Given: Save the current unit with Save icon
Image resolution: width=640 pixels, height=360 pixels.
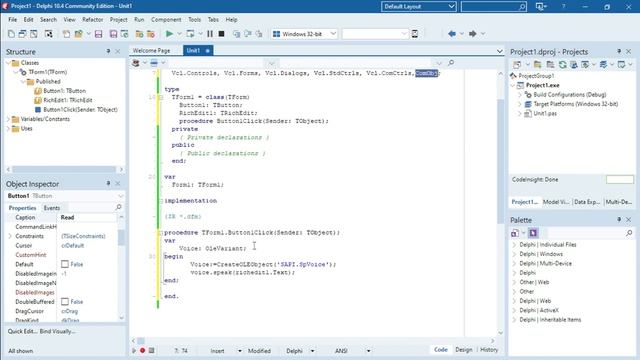Looking at the screenshot, I should click(x=98, y=34).
